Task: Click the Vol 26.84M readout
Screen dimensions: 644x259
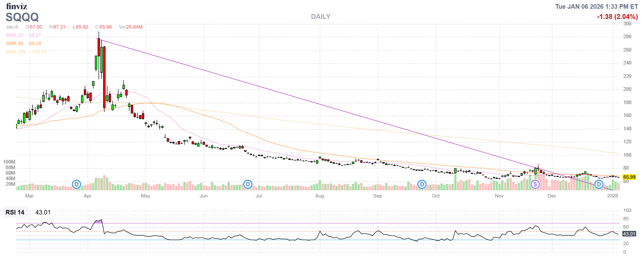Action: pos(131,27)
